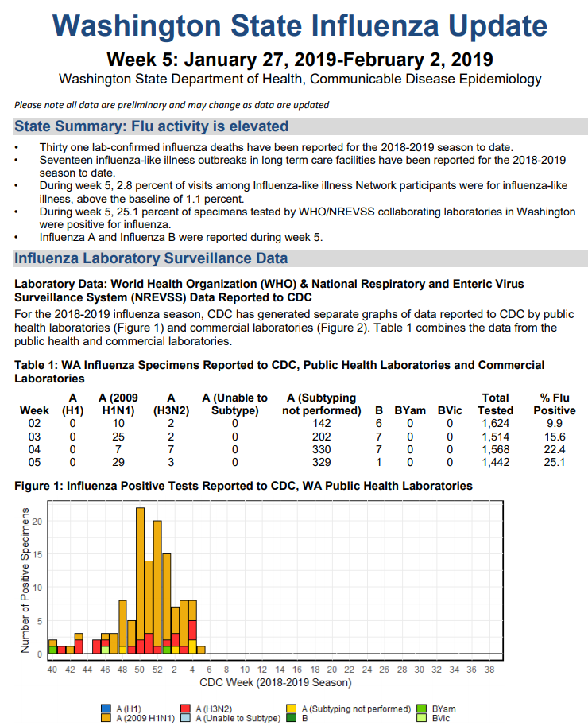588x726 pixels.
Task: Click the Total Tested column header
Action: point(496,403)
